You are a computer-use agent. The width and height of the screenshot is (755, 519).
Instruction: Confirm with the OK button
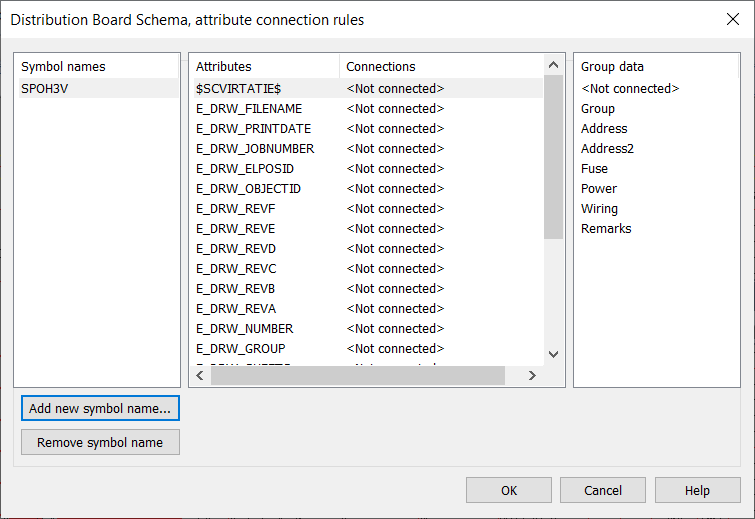508,490
